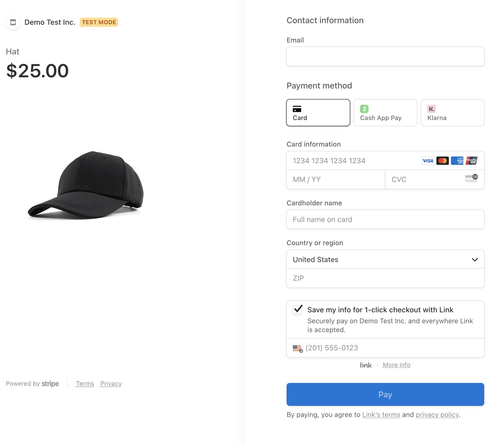Image resolution: width=504 pixels, height=444 pixels.
Task: Uncheck Save my info for 1-click checkout
Action: click(x=297, y=310)
